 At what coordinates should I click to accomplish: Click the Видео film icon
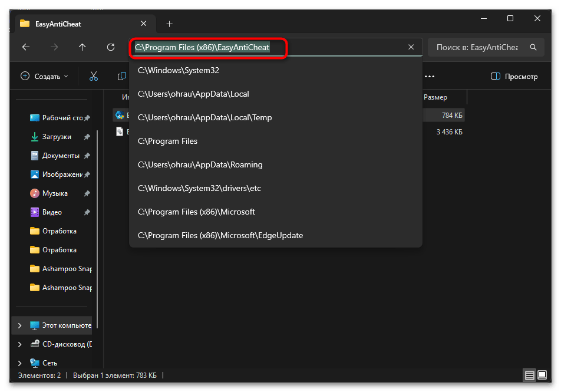point(35,212)
